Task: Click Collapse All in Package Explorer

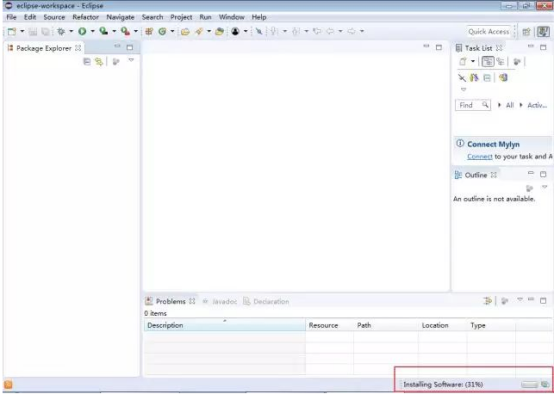Action: click(x=87, y=61)
